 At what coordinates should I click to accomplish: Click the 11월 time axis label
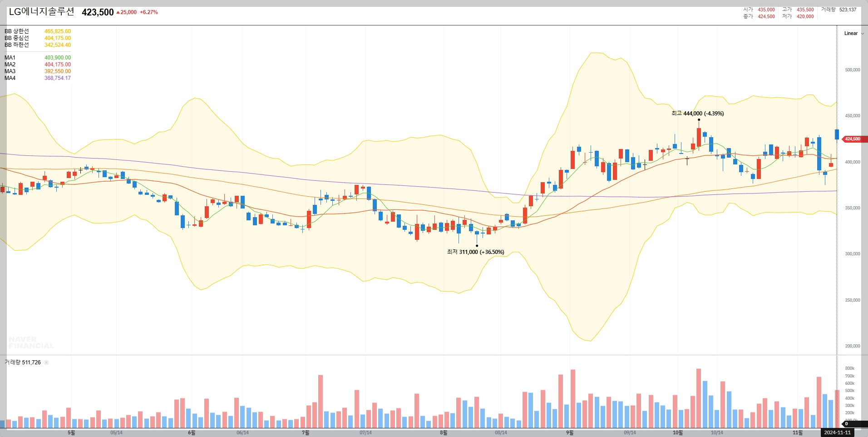[x=798, y=432]
